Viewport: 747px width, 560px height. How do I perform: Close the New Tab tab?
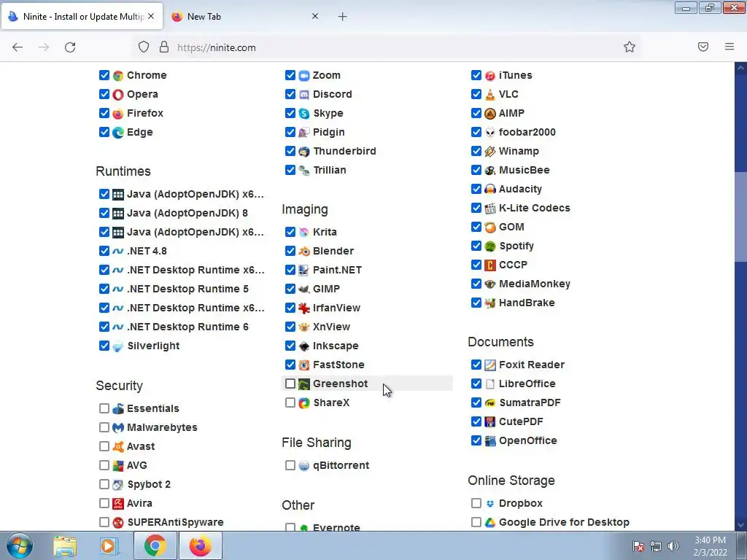(x=315, y=16)
